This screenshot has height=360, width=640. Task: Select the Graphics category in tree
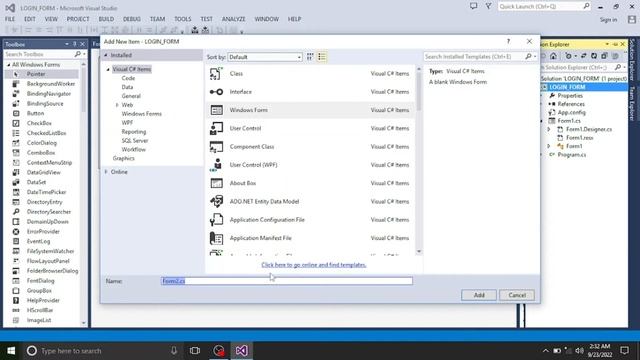click(x=123, y=158)
